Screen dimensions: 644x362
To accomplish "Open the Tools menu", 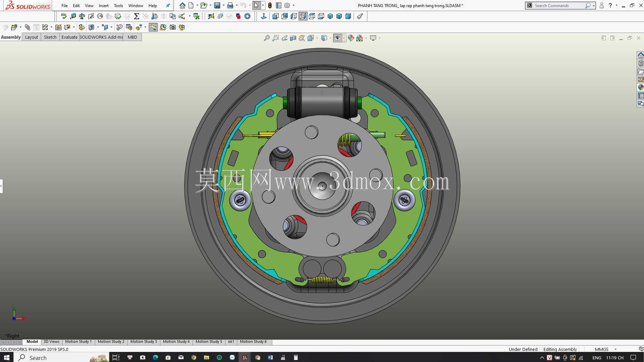I will [x=118, y=5].
